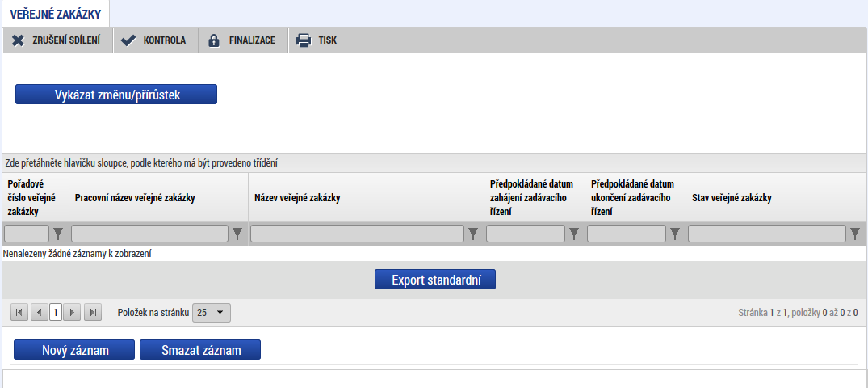Open the Položek na stránku dropdown
This screenshot has height=388, width=868.
(212, 312)
